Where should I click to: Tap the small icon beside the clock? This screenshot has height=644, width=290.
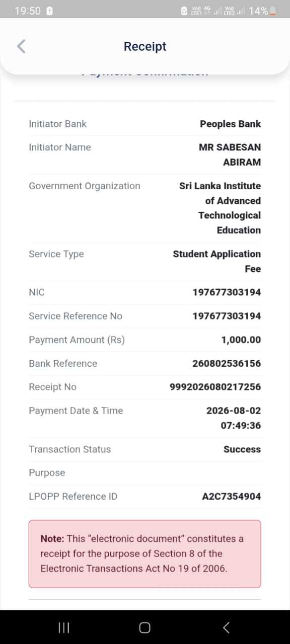pyautogui.click(x=49, y=11)
